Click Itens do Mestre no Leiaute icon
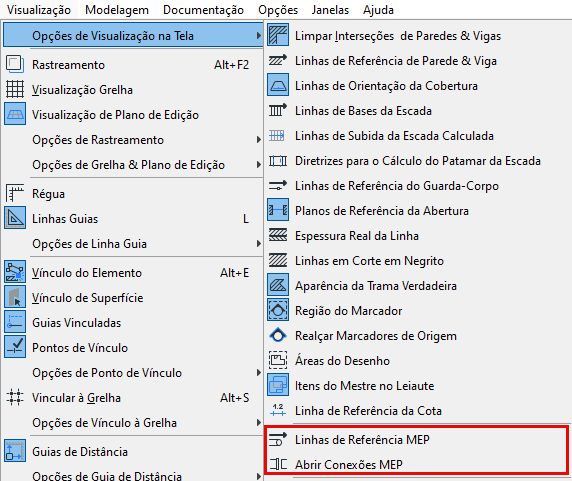Image resolution: width=572 pixels, height=481 pixels. tap(278, 385)
